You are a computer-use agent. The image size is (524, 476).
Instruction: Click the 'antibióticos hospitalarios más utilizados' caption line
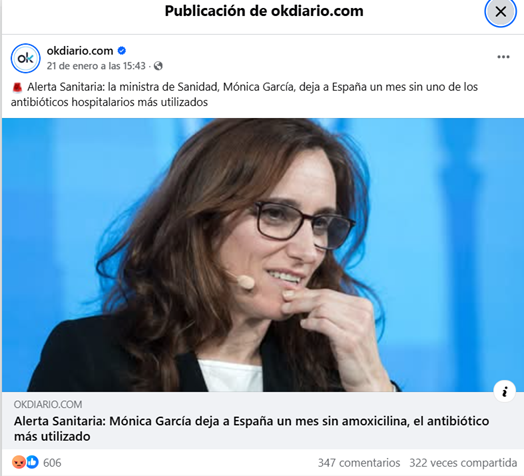pos(109,102)
